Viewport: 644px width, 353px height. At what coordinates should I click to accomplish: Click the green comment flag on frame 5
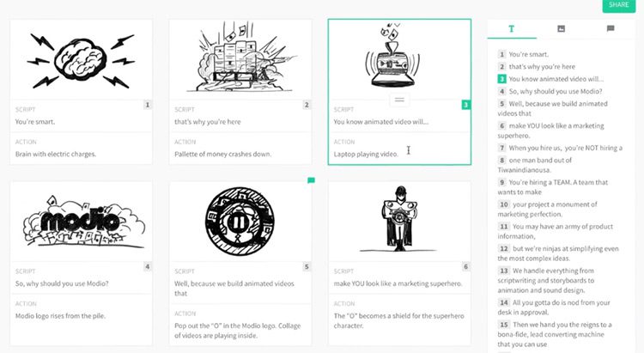pyautogui.click(x=312, y=180)
